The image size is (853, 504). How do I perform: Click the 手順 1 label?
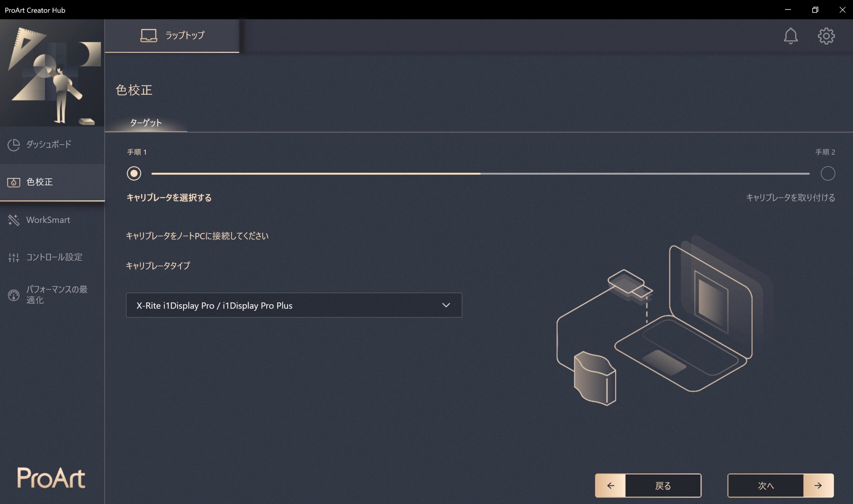pos(137,152)
